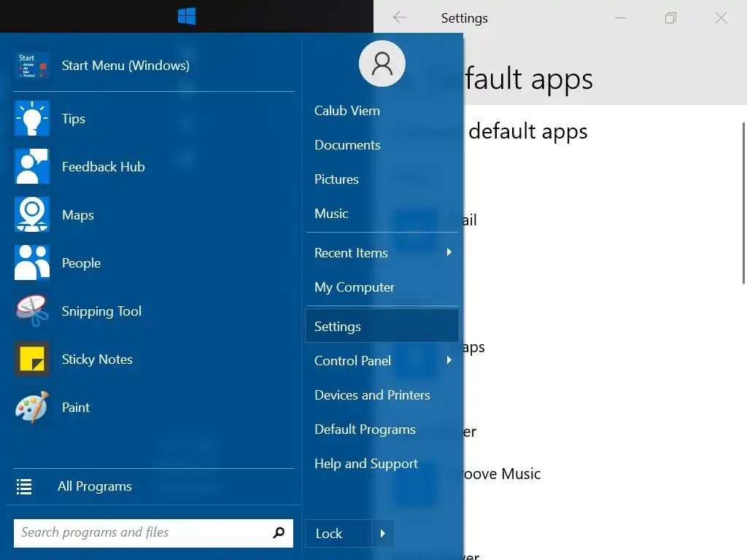Open the Start Menu (Windows) app icon

pos(32,66)
